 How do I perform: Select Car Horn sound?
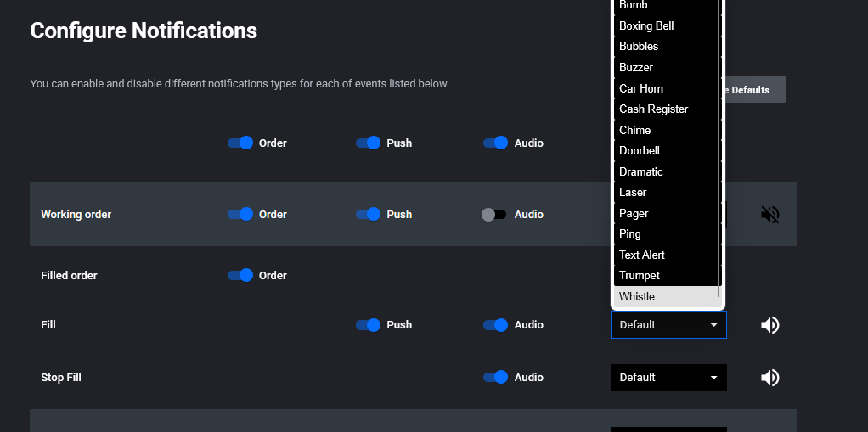665,88
